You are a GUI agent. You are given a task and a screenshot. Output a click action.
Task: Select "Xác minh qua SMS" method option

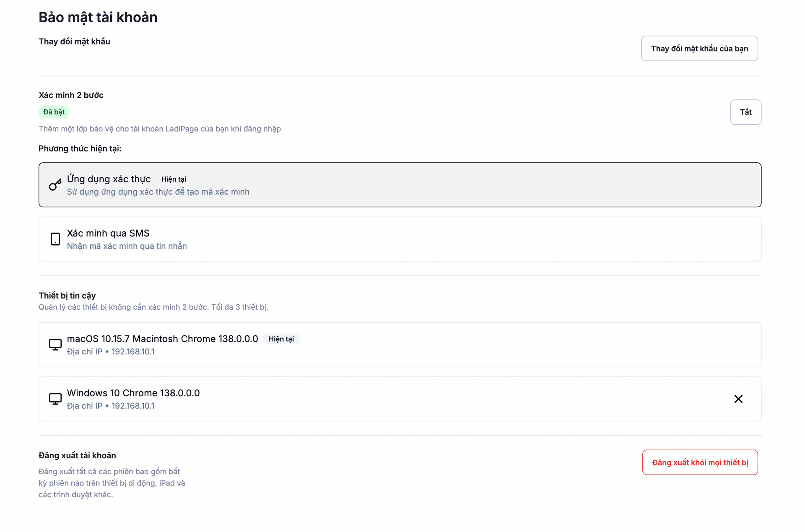coord(108,233)
